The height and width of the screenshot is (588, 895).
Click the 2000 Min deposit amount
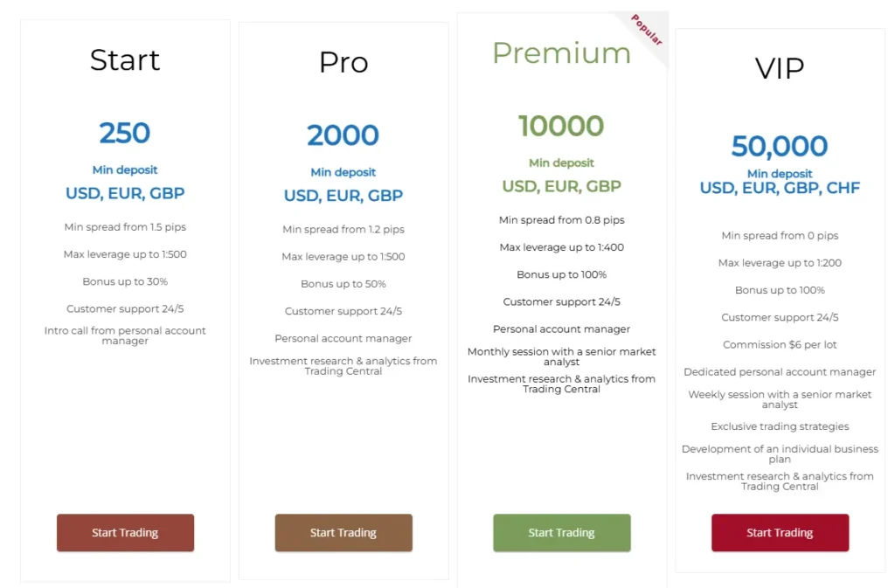click(x=343, y=135)
